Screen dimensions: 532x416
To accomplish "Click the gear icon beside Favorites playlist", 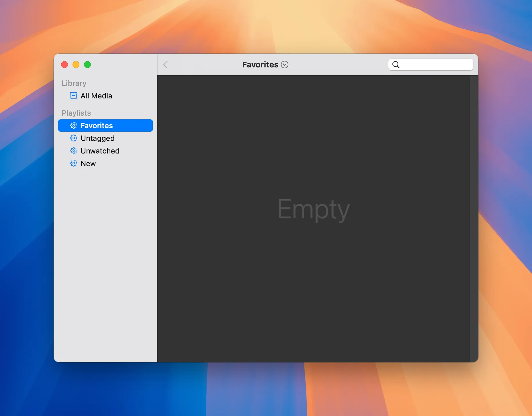I will point(73,126).
